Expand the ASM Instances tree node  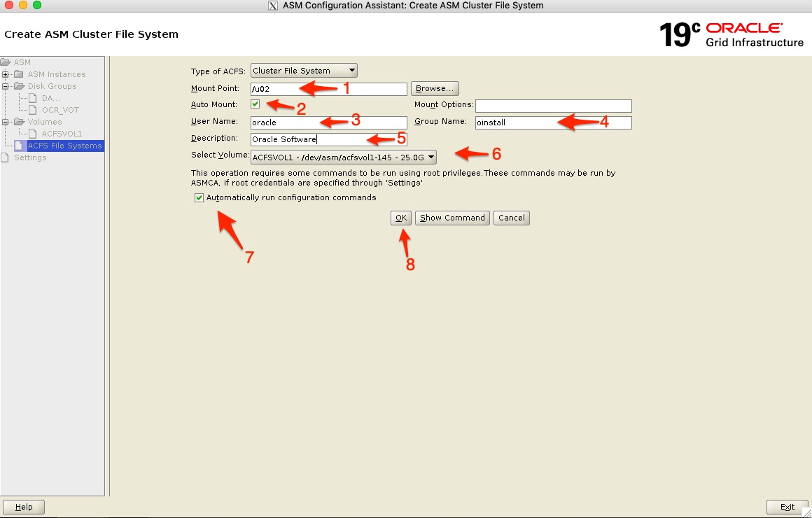click(5, 74)
